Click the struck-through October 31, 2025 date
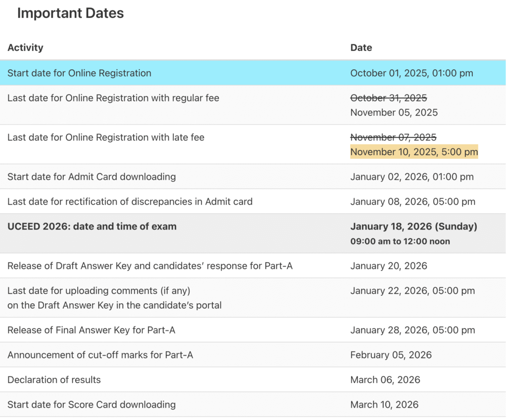Image resolution: width=507 pixels, height=420 pixels. [x=388, y=98]
